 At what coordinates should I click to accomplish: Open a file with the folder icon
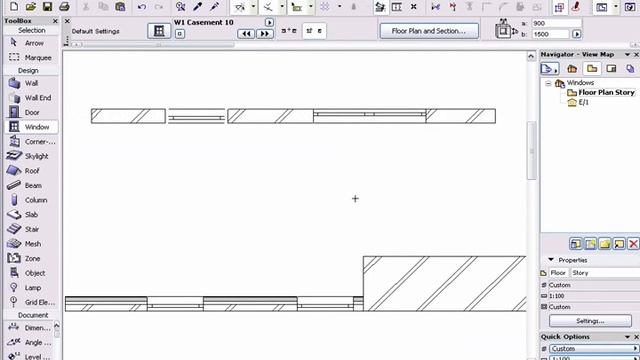pos(31,6)
